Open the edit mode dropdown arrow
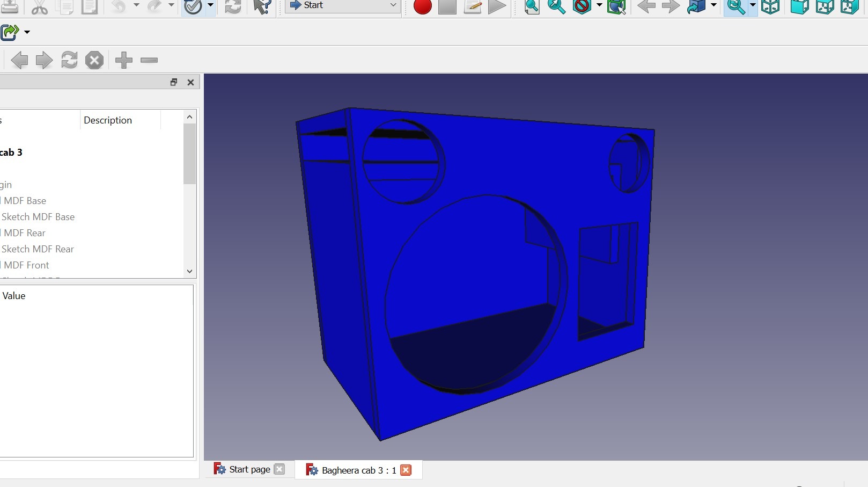Viewport: 868px width, 487px height. tap(210, 5)
